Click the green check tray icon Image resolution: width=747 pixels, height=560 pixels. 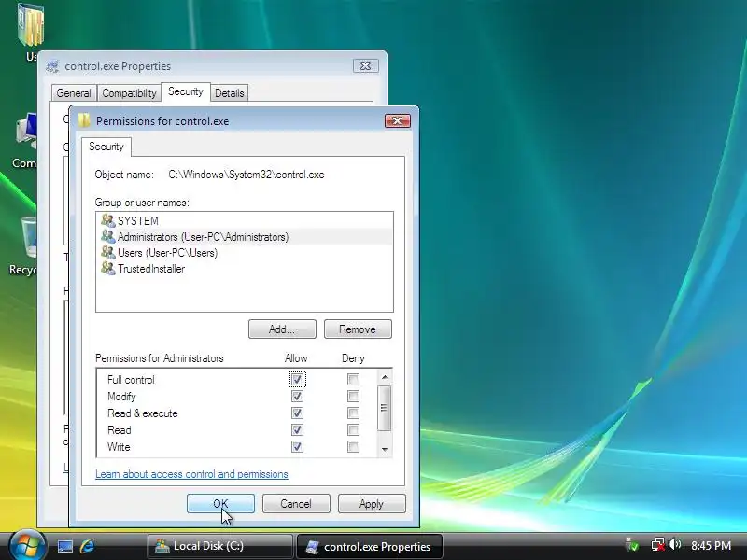632,545
